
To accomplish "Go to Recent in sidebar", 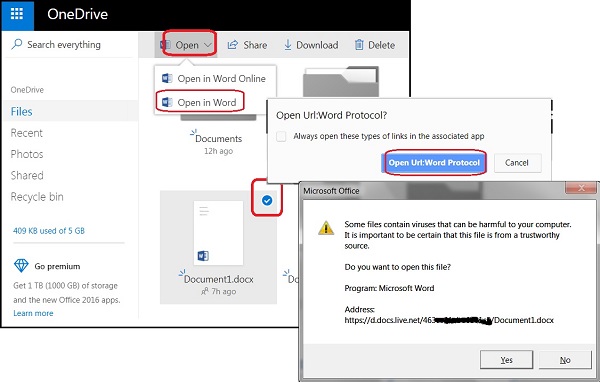I will 26,133.
